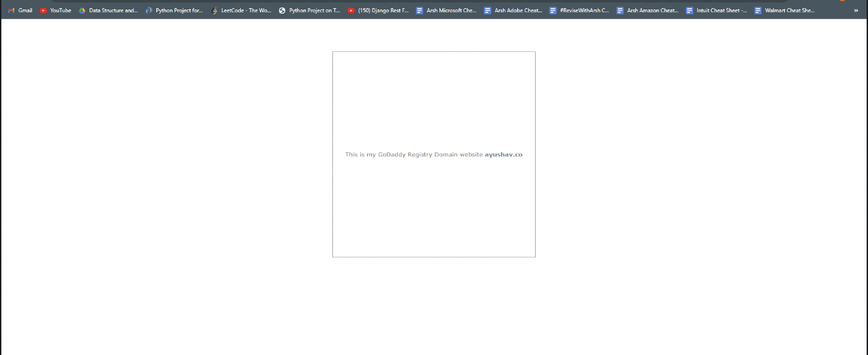Open the 'Arsh Microsoft Che...' doc bookmark

tap(446, 10)
